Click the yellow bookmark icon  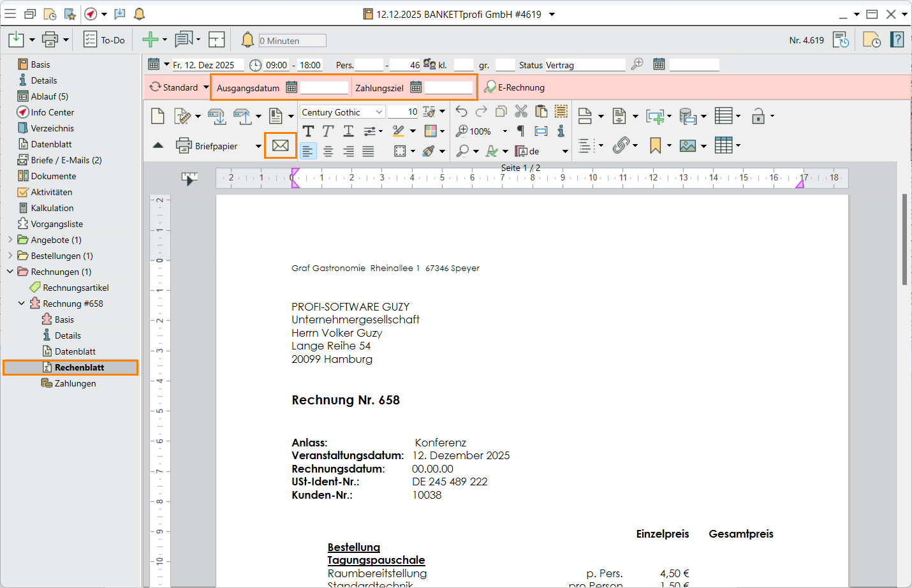tap(655, 145)
